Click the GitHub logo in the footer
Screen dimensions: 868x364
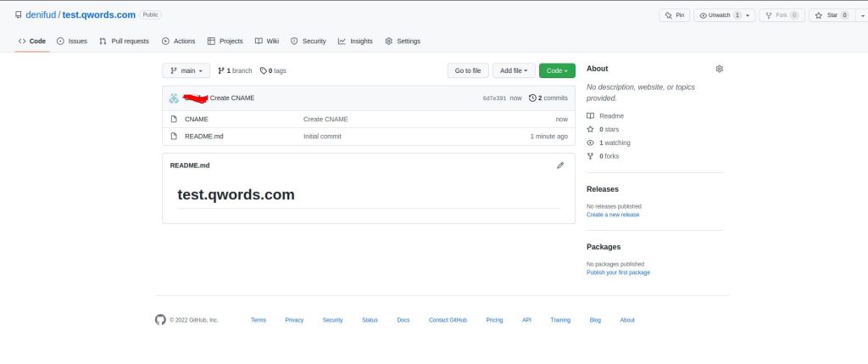click(160, 320)
